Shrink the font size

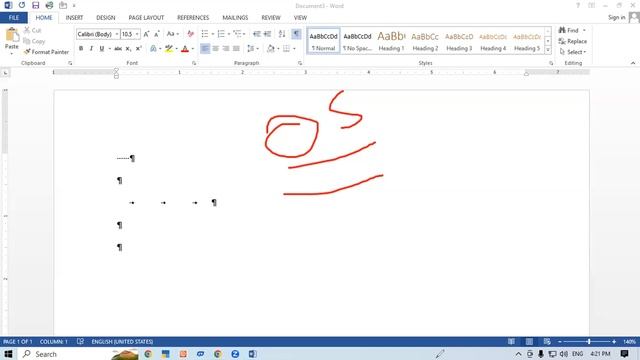[157, 34]
